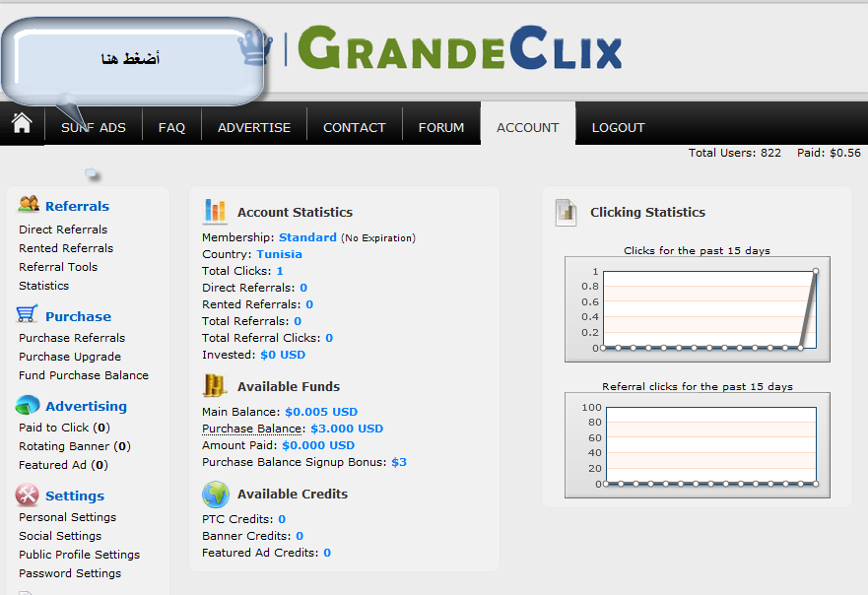Click the Featured Ad Credits: 0 line
Image resolution: width=868 pixels, height=595 pixels.
point(266,553)
